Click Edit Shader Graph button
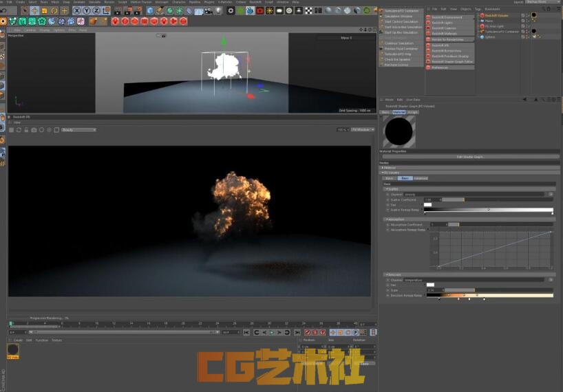 (470, 157)
